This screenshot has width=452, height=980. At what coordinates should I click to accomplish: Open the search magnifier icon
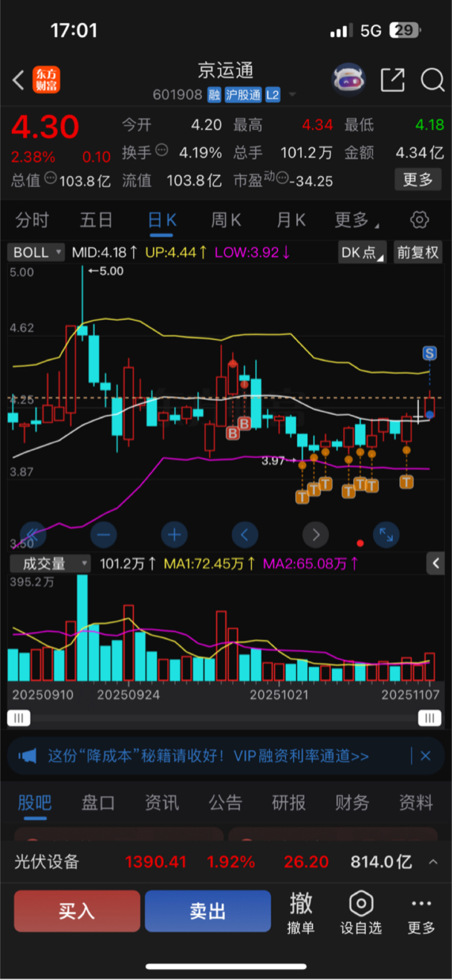coord(433,79)
